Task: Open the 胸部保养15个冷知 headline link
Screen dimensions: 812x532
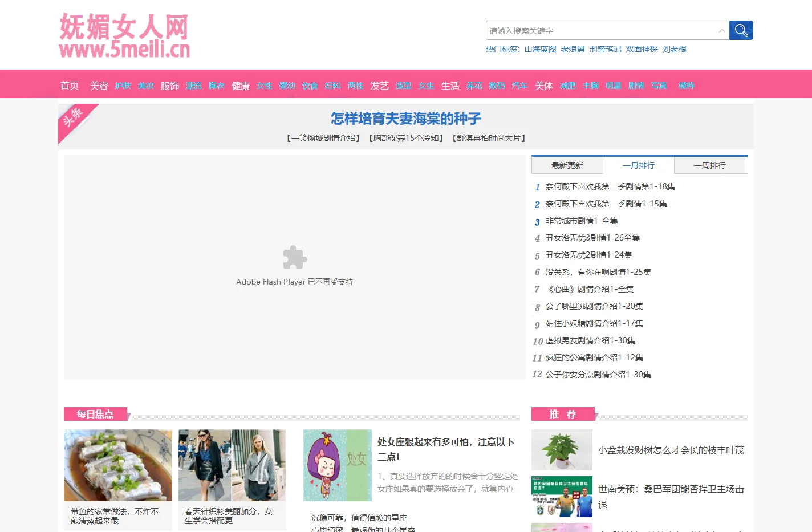Action: [406, 138]
